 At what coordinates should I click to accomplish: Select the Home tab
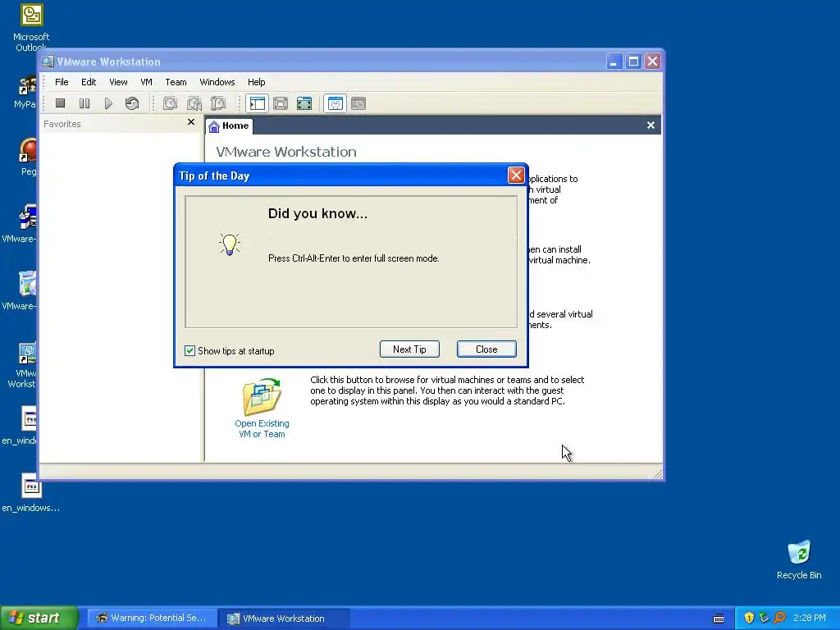[230, 126]
